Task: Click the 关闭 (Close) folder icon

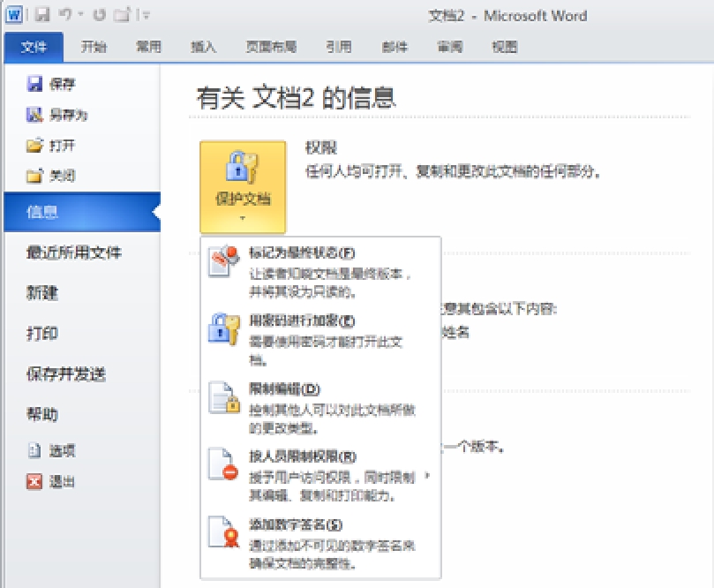Action: coord(34,176)
